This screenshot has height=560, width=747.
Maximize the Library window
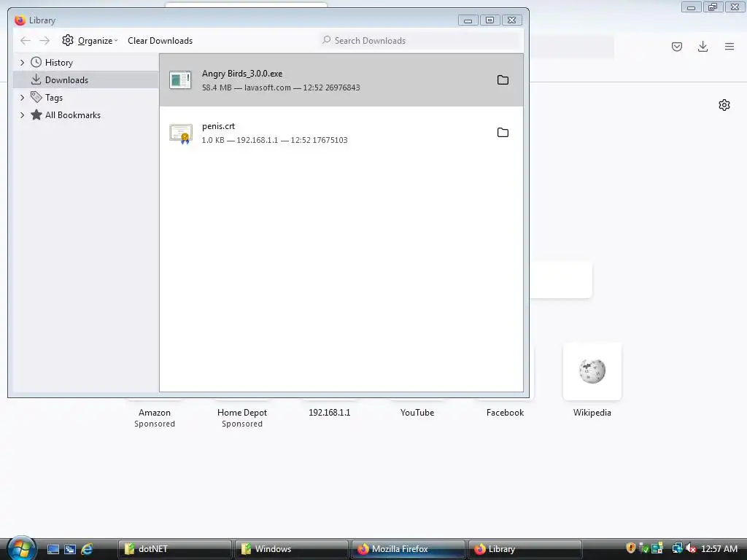[x=489, y=20]
